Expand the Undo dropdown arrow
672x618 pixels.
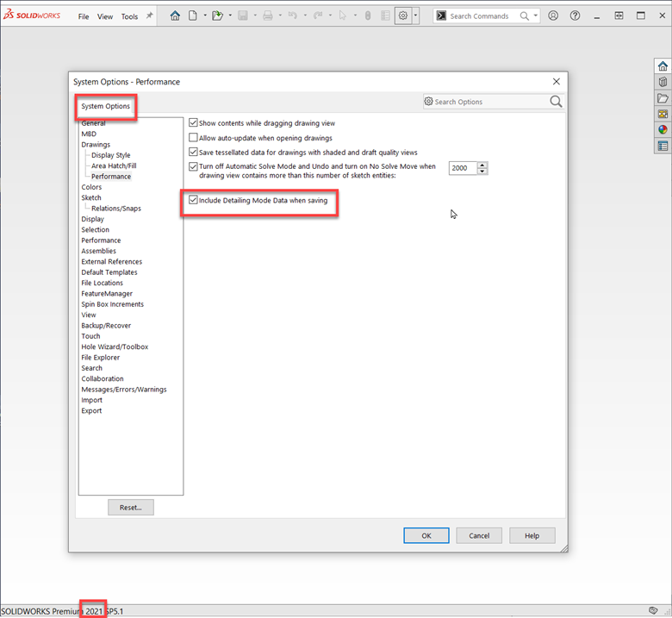(x=305, y=16)
